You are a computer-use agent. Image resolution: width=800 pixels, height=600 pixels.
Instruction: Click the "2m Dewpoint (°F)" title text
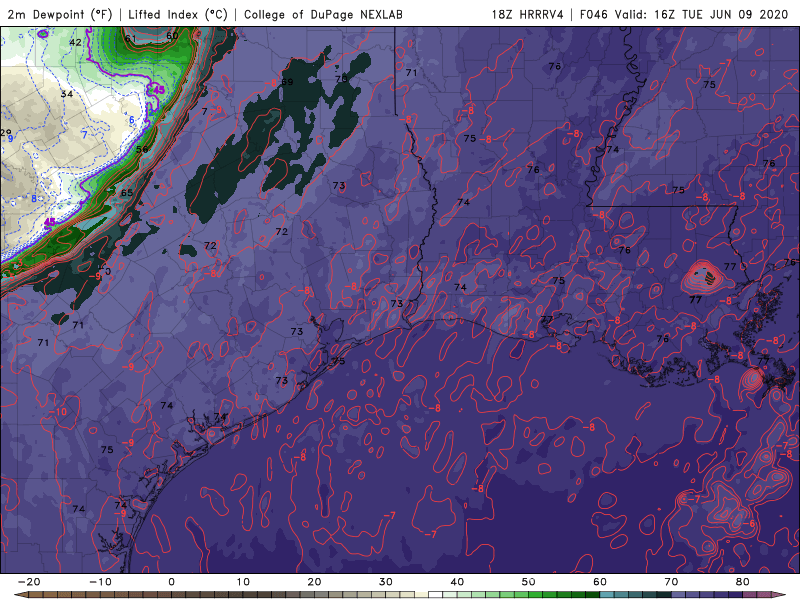(59, 15)
